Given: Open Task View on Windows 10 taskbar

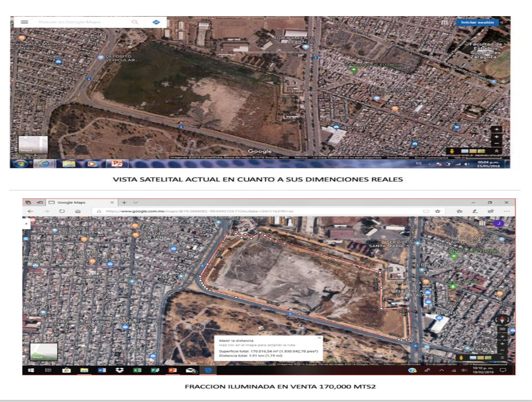Looking at the screenshot, I should pyautogui.click(x=48, y=370).
